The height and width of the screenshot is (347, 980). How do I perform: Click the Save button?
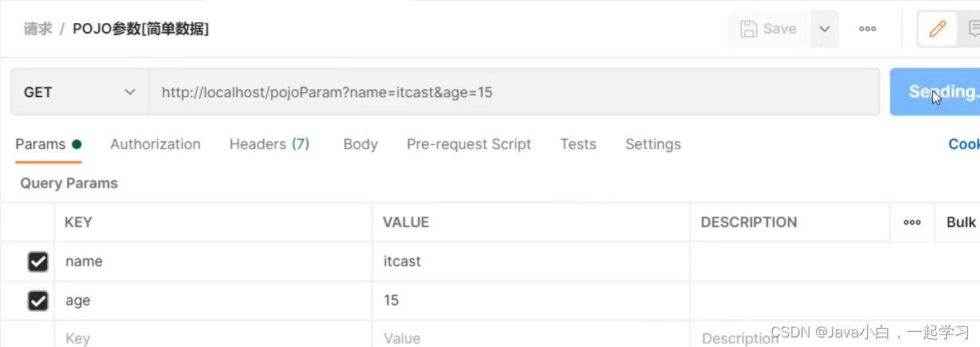768,29
